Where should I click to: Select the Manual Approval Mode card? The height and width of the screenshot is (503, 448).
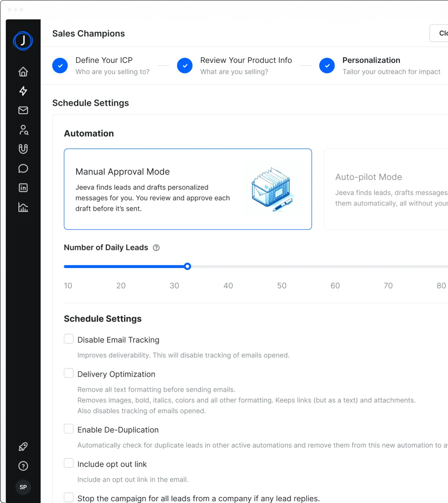pyautogui.click(x=188, y=189)
